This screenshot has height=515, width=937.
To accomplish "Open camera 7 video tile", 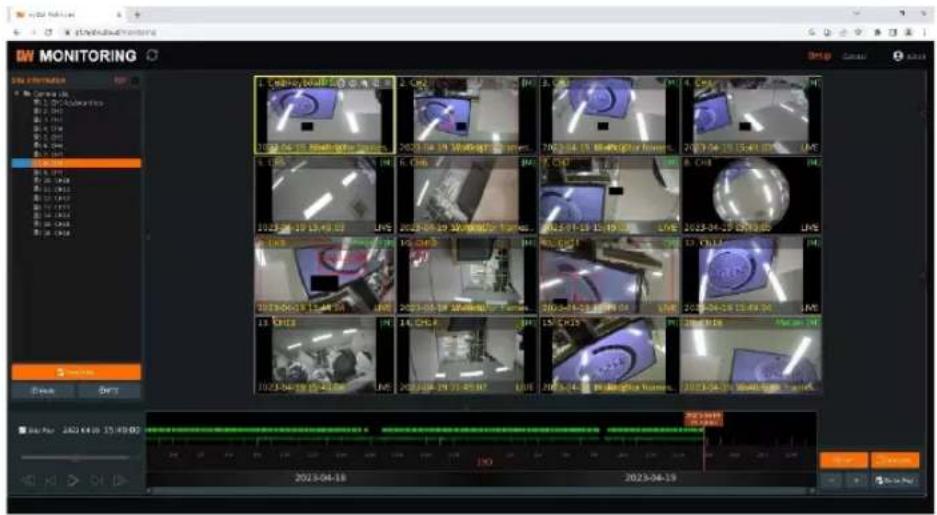I will pyautogui.click(x=610, y=195).
